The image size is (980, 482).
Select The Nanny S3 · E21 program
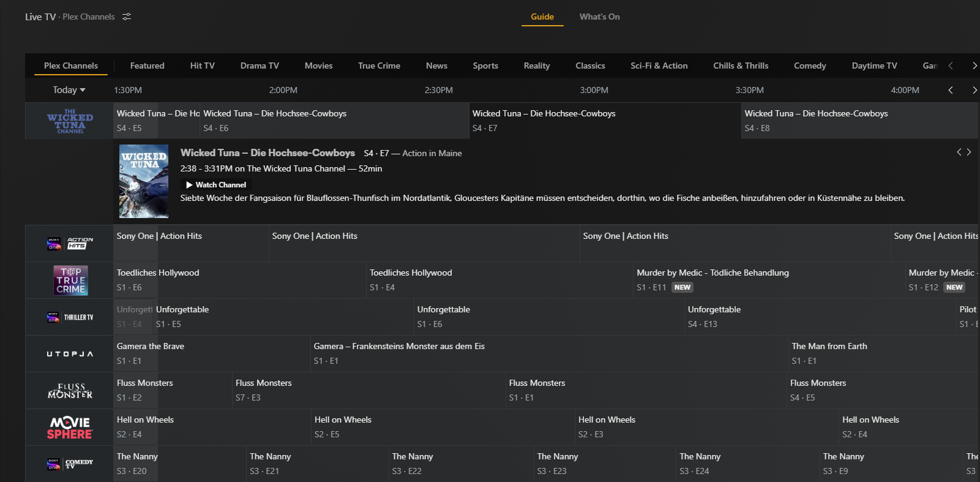coord(317,464)
